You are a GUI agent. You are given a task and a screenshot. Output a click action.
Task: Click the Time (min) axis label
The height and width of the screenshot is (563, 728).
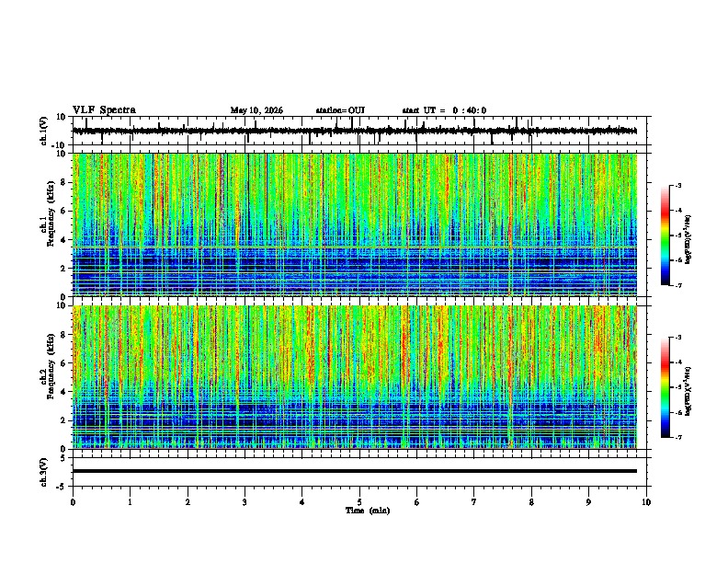coord(368,511)
